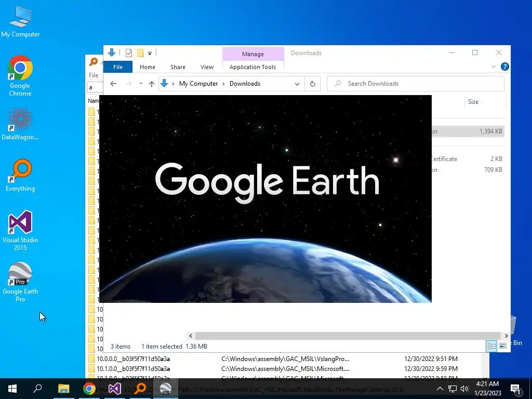This screenshot has width=532, height=399.
Task: Click My Computer in address breadcrumb
Action: pyautogui.click(x=198, y=84)
